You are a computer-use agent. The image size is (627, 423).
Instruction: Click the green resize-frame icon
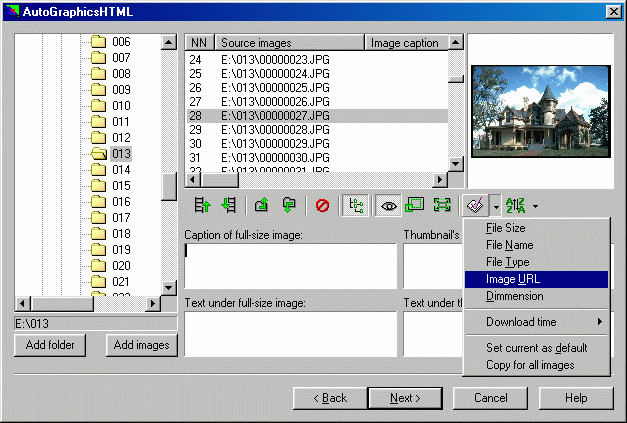point(414,206)
